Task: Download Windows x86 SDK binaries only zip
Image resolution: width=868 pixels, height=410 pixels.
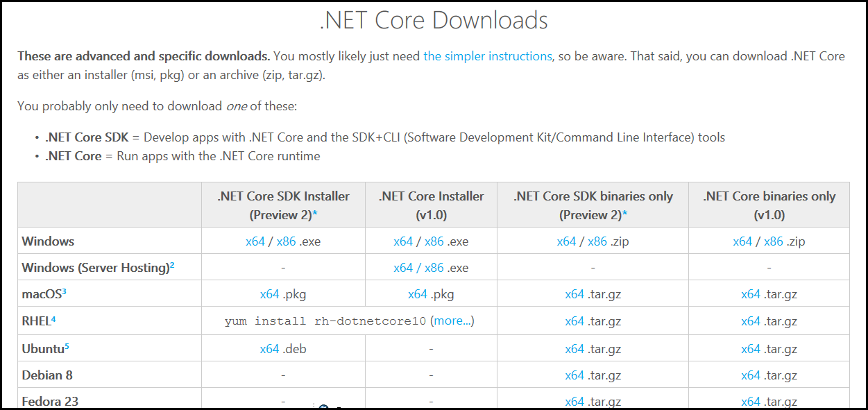Action: 597,241
